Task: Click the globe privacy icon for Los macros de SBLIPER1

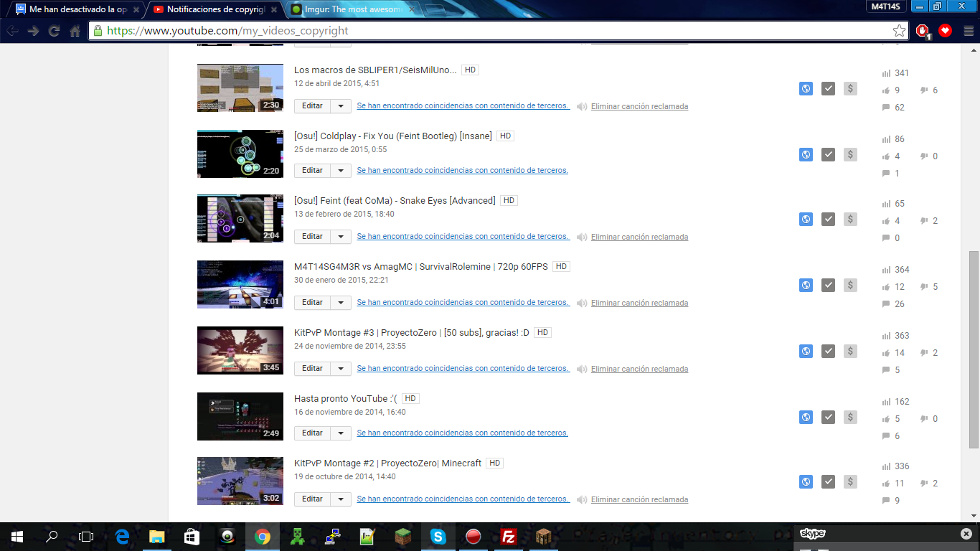Action: pos(806,89)
